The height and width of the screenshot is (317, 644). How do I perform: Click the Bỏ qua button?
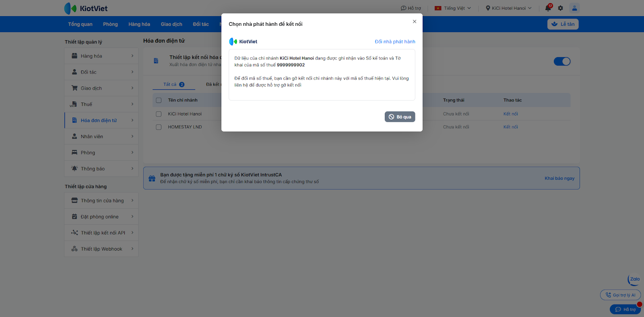click(x=400, y=117)
